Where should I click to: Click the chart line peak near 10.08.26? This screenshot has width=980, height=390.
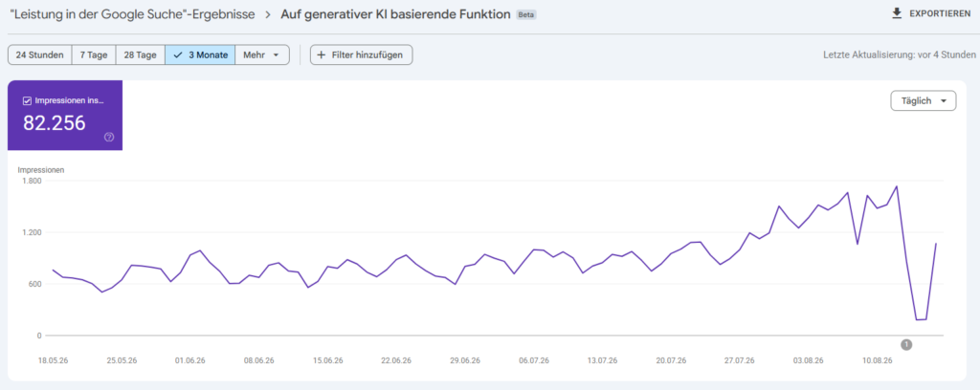(x=897, y=186)
